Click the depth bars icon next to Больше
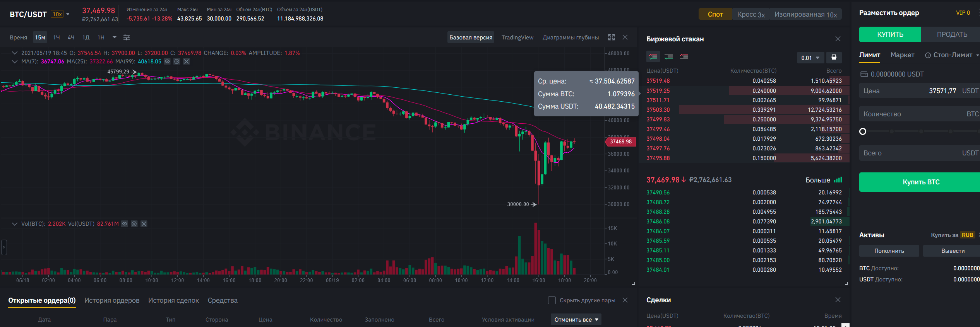The width and height of the screenshot is (980, 327). coord(838,180)
